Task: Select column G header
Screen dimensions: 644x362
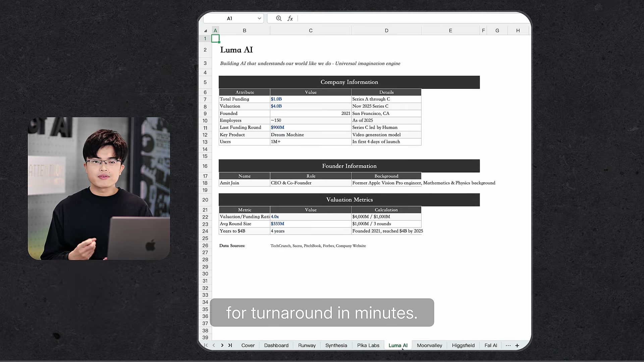Action: pyautogui.click(x=497, y=31)
